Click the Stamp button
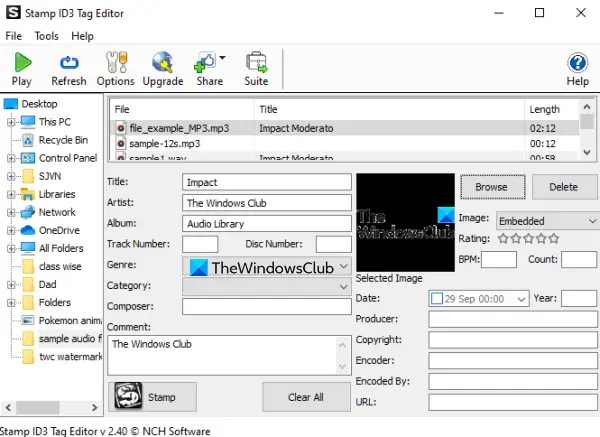The width and height of the screenshot is (600, 437). [x=152, y=397]
